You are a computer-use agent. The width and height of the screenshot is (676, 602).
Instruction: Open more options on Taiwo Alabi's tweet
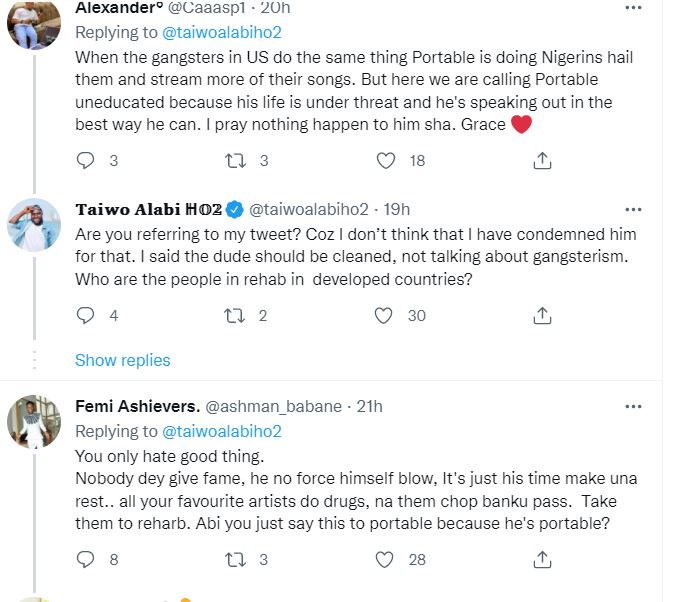(x=633, y=209)
